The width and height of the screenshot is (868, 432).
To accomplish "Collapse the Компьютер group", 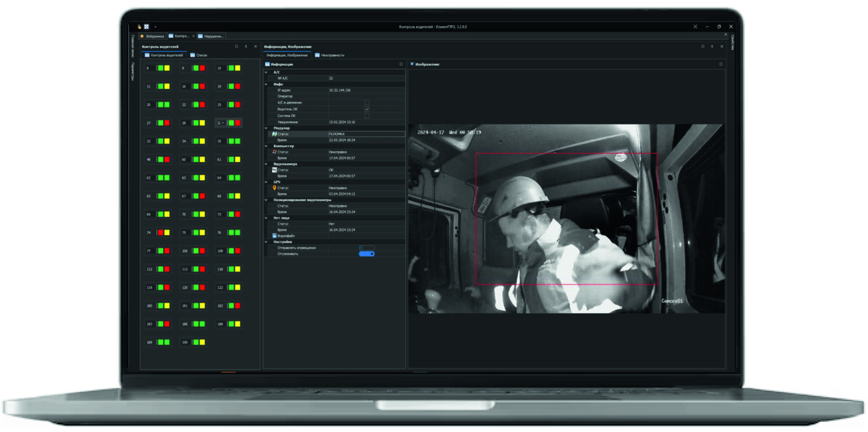I will [x=267, y=146].
